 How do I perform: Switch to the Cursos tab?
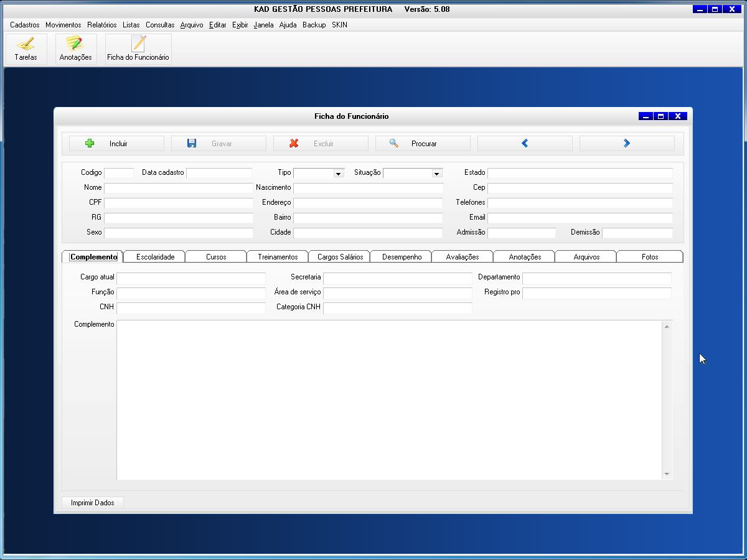(216, 257)
